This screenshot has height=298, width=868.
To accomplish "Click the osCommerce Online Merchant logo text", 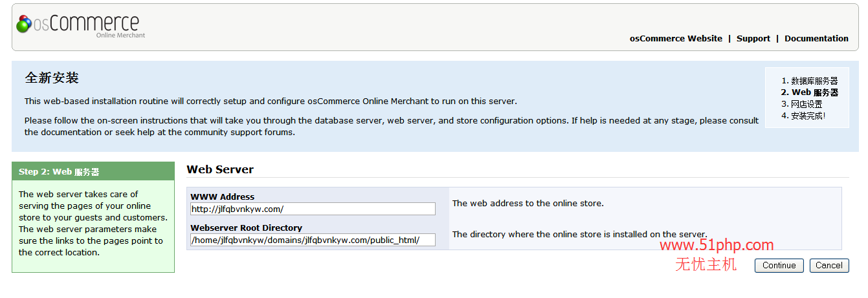I will point(86,25).
